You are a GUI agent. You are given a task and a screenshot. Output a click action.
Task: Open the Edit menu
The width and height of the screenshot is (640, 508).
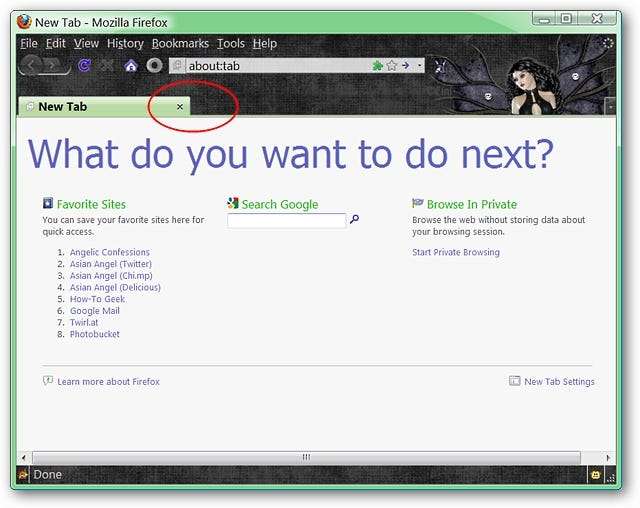[x=56, y=43]
